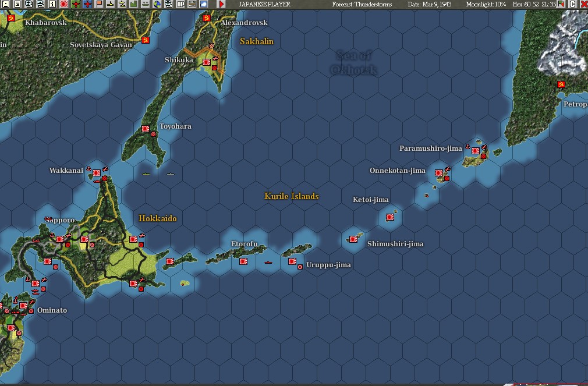The height and width of the screenshot is (386, 588).
Task: Select the Paramushiro-jima base flag
Action: coord(476,151)
